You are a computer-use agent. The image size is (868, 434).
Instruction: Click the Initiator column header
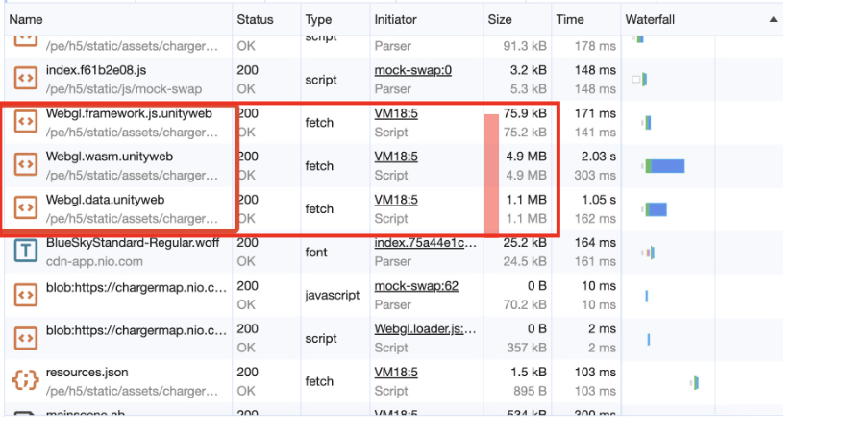(x=397, y=19)
